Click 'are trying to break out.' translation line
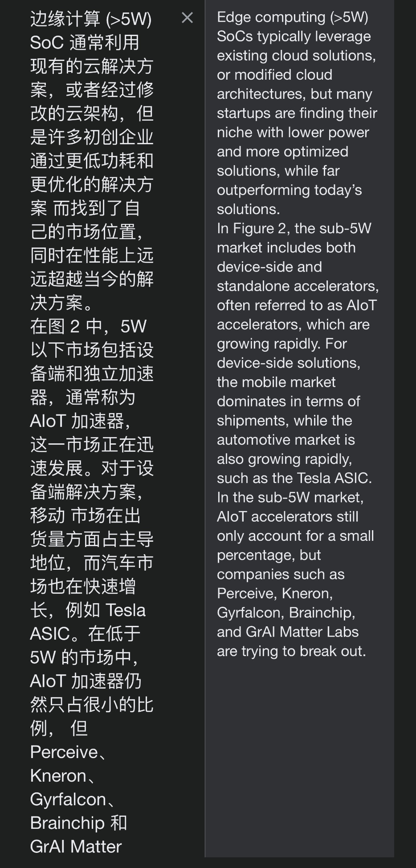This screenshot has height=868, width=416. pos(291,651)
